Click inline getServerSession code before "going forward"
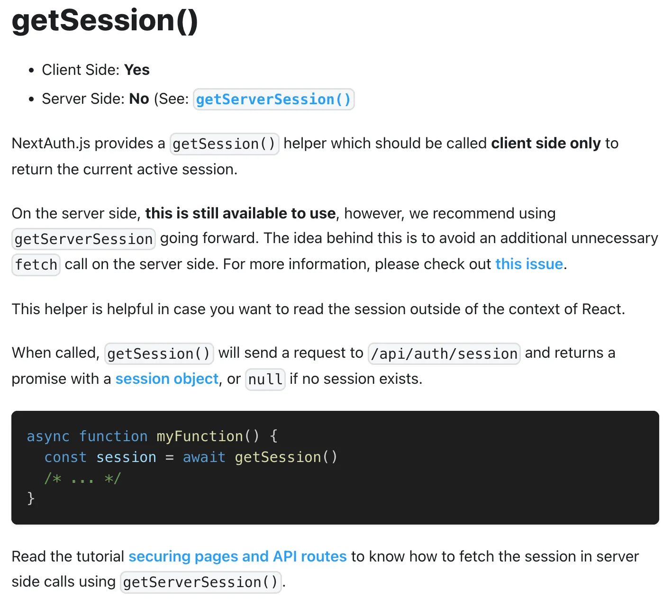 click(83, 239)
